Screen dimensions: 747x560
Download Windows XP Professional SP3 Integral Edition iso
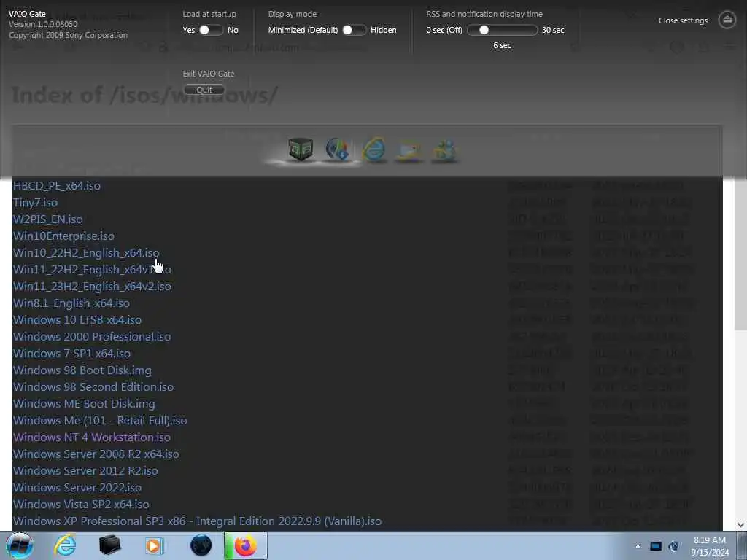click(x=197, y=521)
